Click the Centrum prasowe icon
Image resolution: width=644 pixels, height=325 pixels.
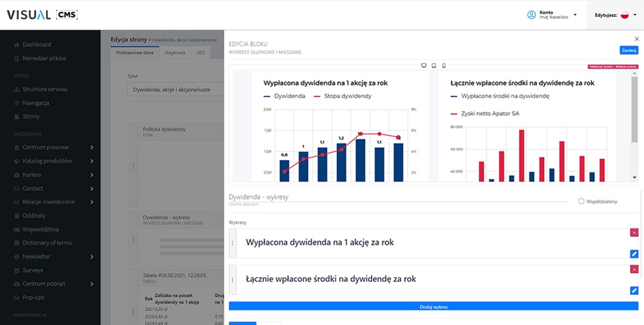[x=17, y=147]
